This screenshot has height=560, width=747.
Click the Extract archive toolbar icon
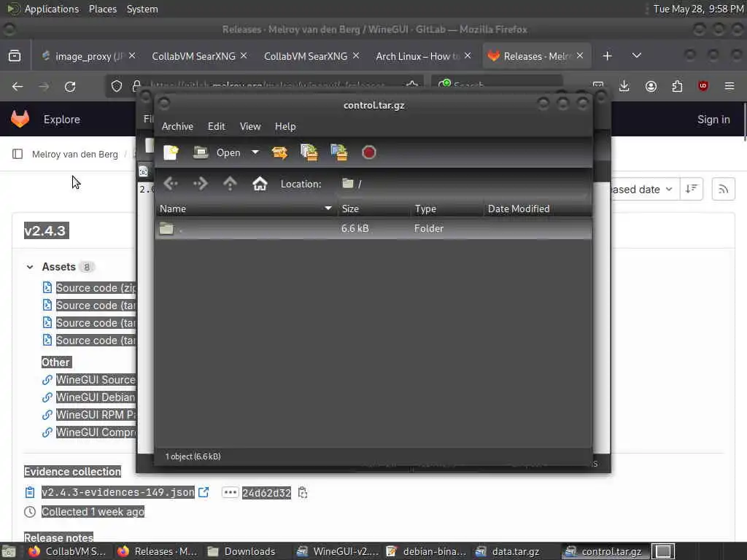tap(279, 152)
